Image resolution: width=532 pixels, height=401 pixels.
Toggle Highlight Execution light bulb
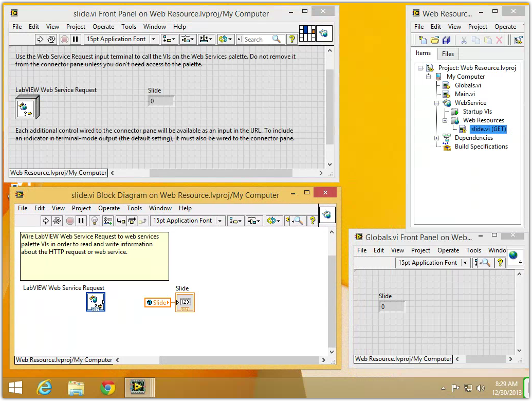94,221
